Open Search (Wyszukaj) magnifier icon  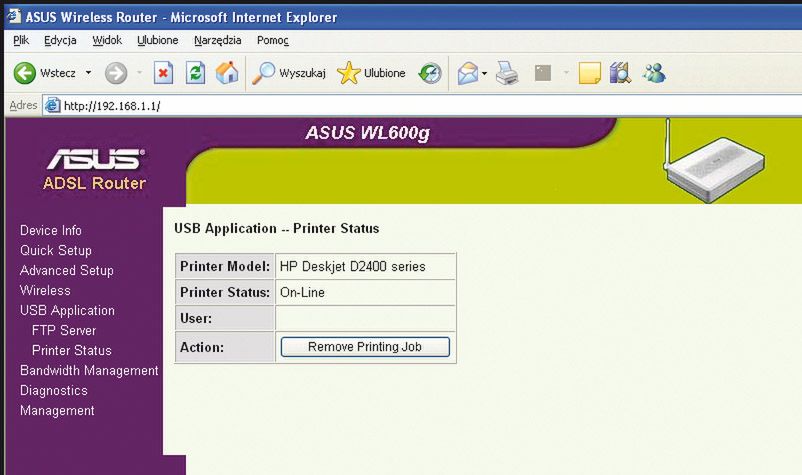click(264, 74)
